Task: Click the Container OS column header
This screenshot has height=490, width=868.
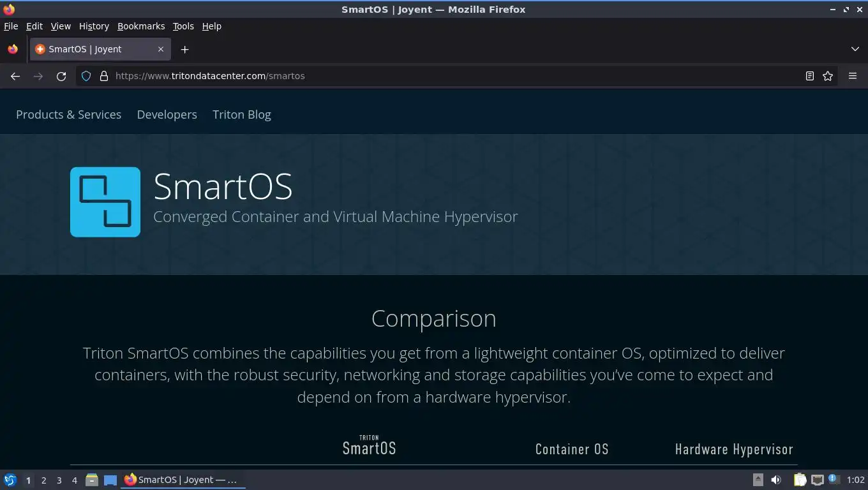Action: tap(572, 449)
